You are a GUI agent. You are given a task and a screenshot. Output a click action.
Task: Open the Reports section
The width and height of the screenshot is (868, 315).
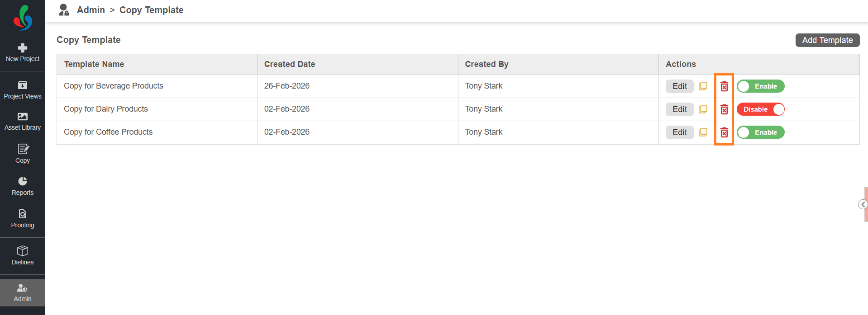pos(23,186)
